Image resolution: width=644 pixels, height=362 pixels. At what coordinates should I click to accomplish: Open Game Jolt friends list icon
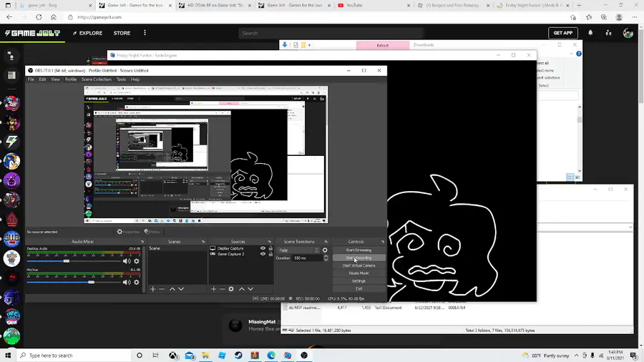[609, 33]
